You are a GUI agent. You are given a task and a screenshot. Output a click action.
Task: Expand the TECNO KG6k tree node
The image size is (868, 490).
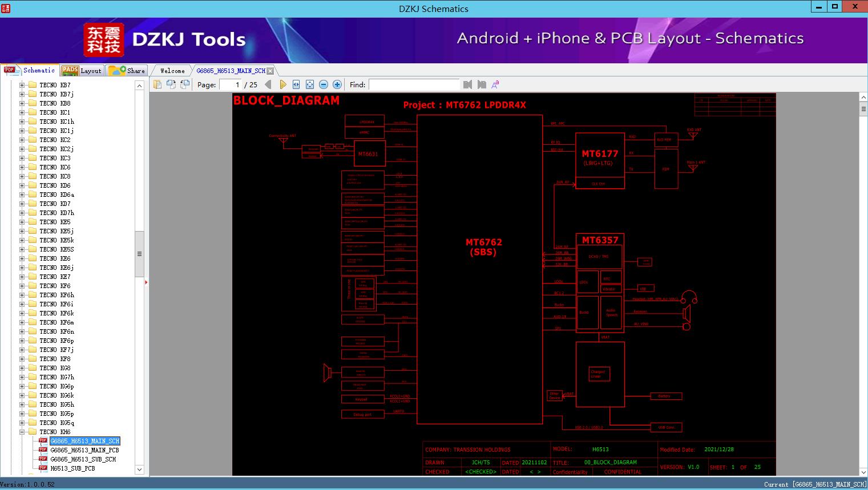point(22,395)
